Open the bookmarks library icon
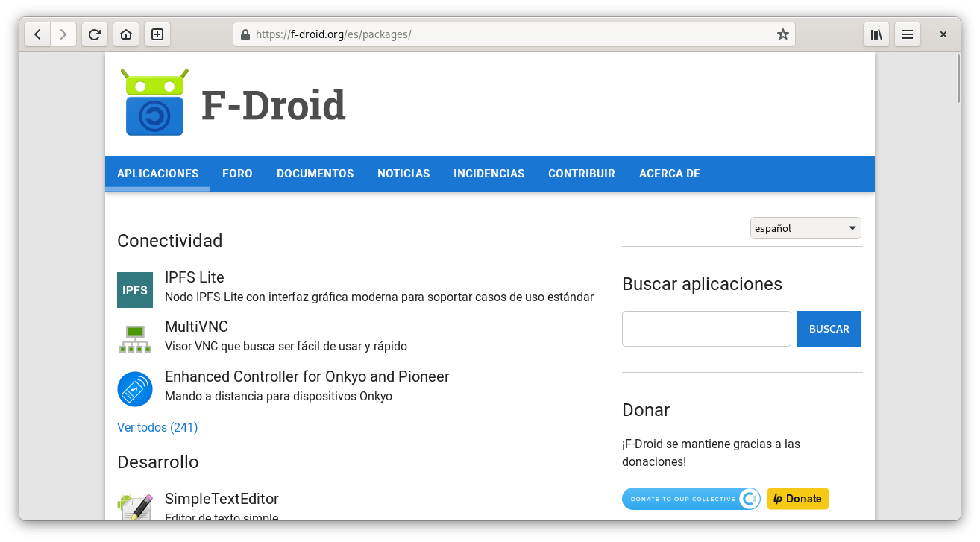This screenshot has width=980, height=542. click(876, 34)
